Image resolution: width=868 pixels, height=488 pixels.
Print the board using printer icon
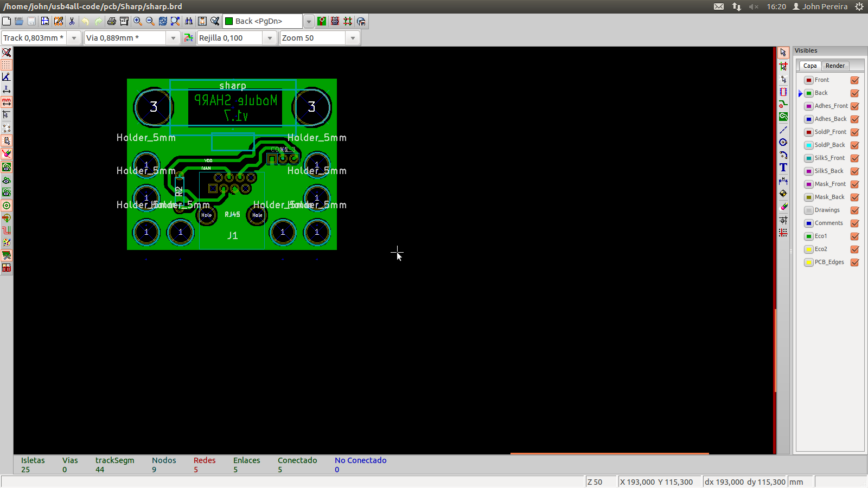[111, 21]
